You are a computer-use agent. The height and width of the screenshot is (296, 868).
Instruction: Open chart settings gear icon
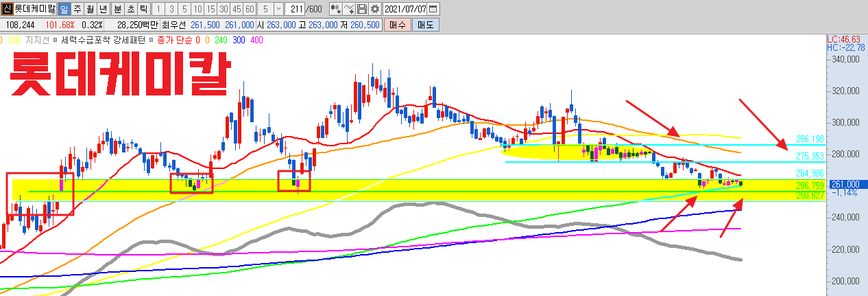374,9
